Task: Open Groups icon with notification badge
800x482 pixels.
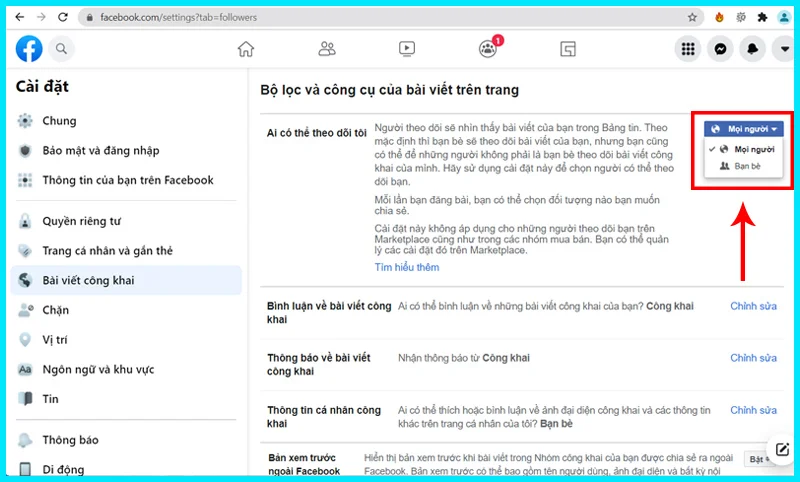Action: (488, 49)
